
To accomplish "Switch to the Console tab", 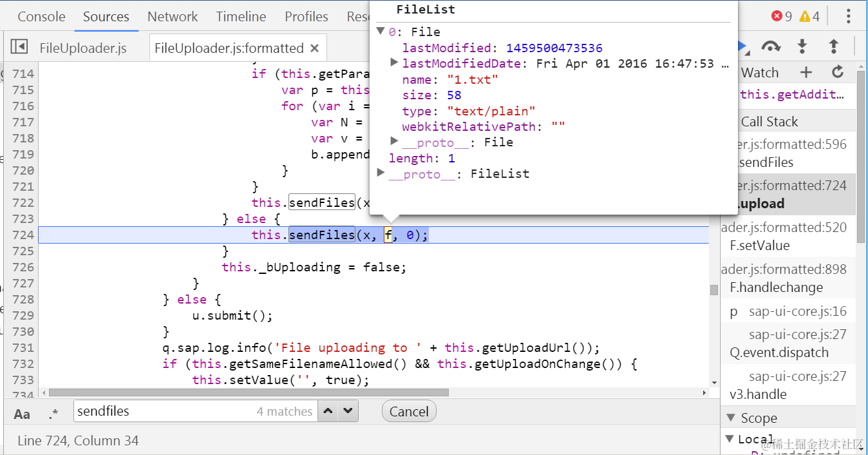I will click(41, 16).
